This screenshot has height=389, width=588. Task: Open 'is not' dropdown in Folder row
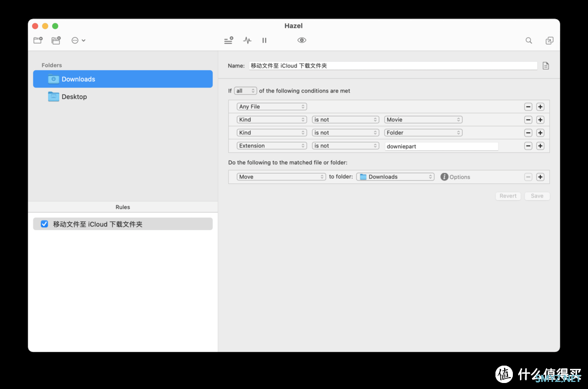click(345, 133)
